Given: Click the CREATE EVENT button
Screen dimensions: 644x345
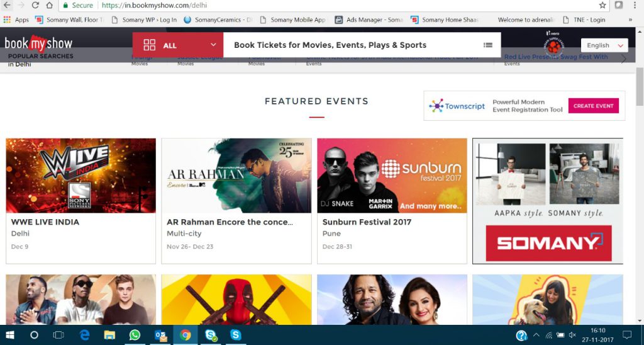Looking at the screenshot, I should pos(594,106).
